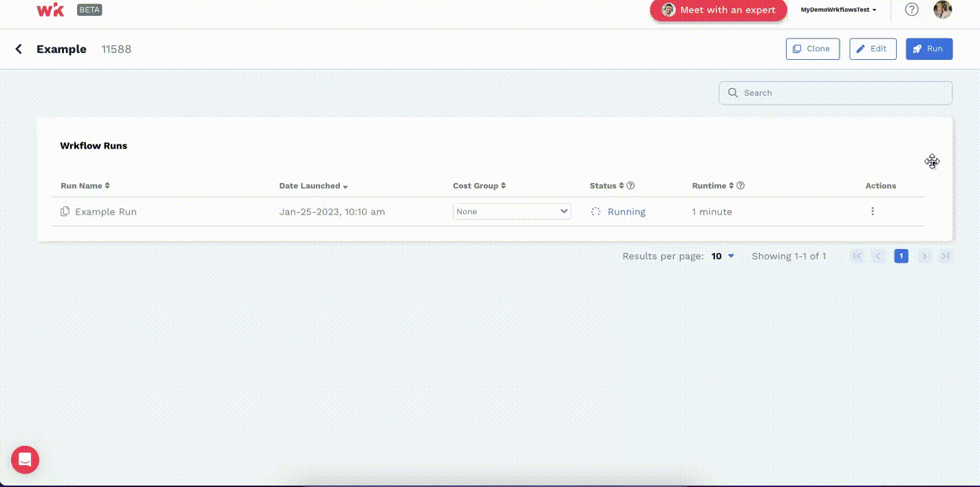Click the search magnifier icon
The image size is (980, 487).
point(733,93)
